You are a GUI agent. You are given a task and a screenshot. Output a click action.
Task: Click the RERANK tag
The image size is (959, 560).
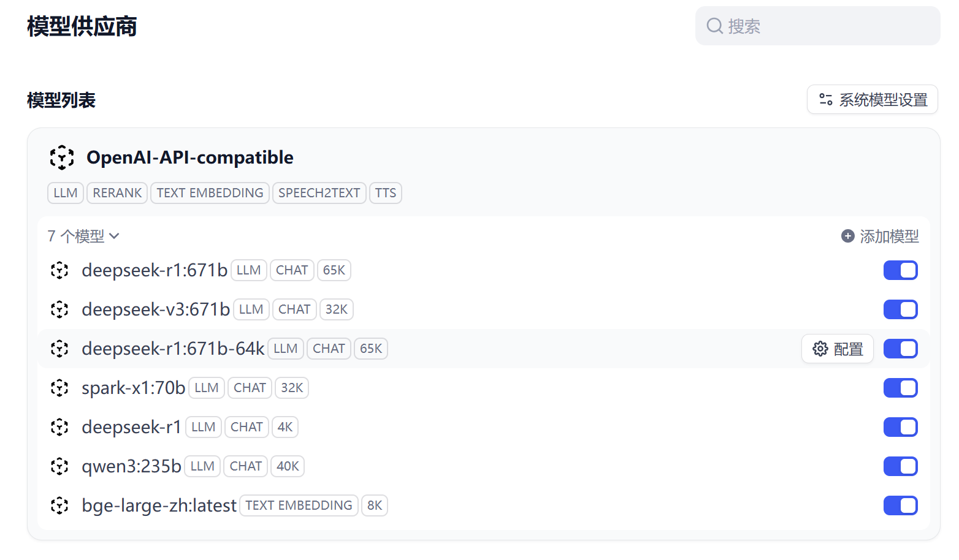[117, 193]
